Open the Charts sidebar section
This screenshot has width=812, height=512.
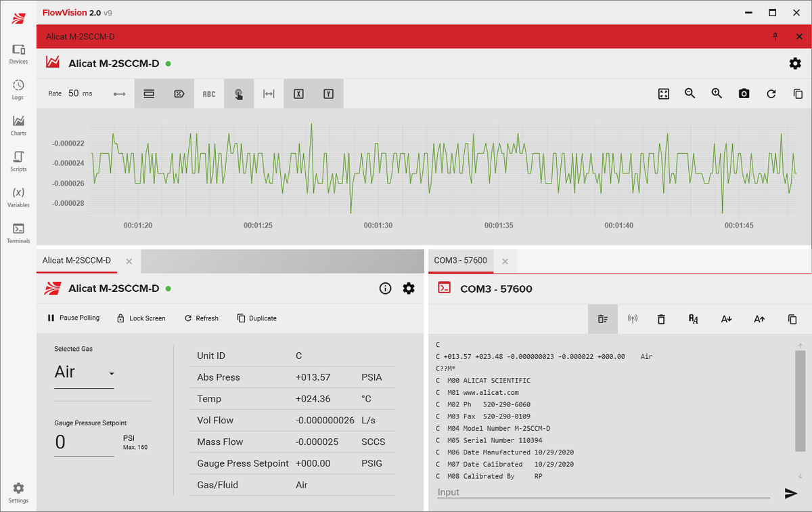click(18, 126)
